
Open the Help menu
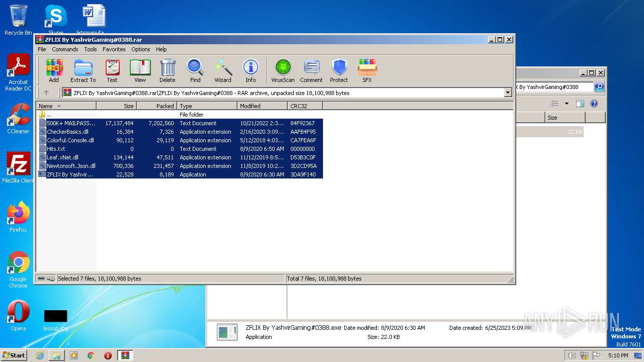click(161, 49)
